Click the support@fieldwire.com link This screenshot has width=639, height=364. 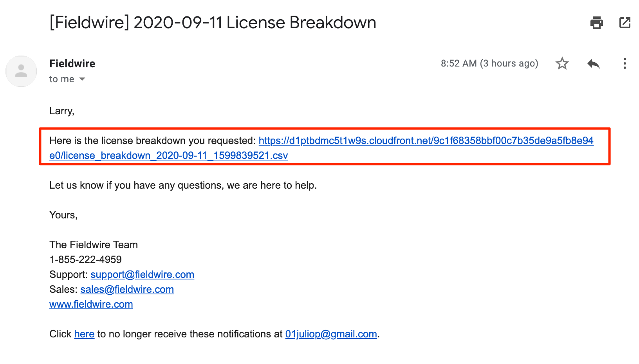coord(142,274)
